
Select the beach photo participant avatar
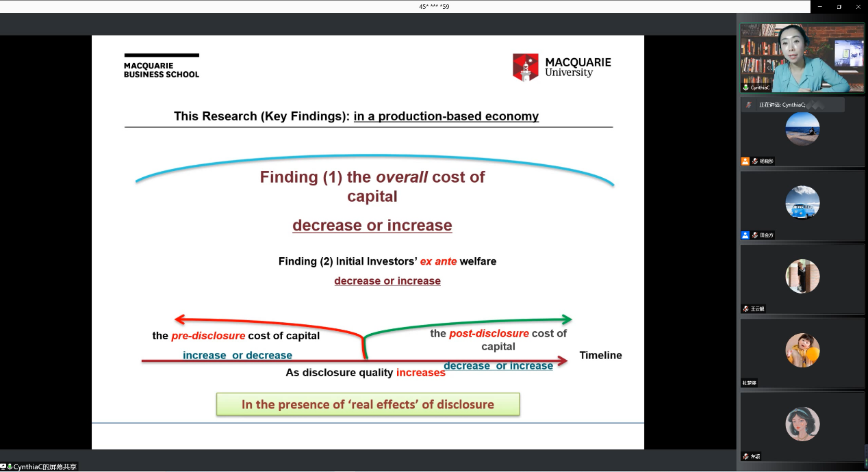(802, 129)
